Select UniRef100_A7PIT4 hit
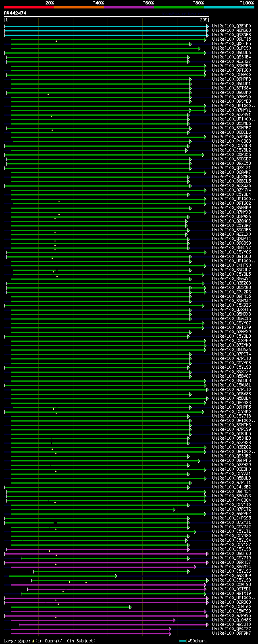258x644 pixels. [231, 354]
